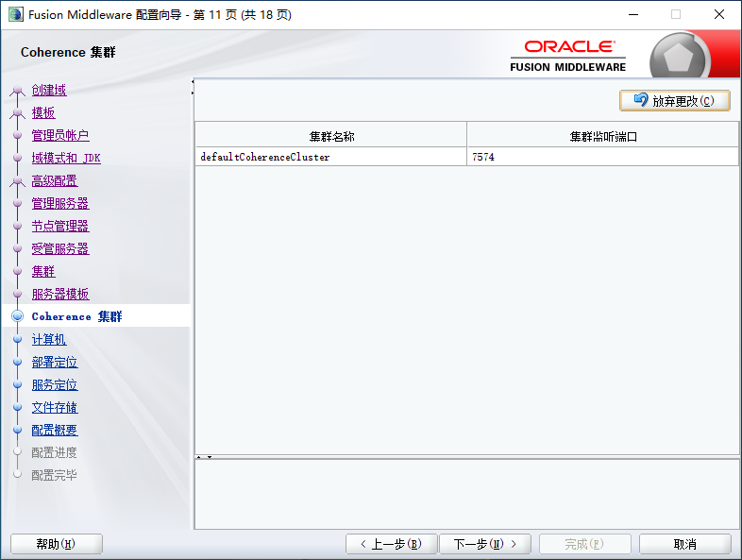
Task: Click the step bullet beside 高级配置
Action: (18, 180)
